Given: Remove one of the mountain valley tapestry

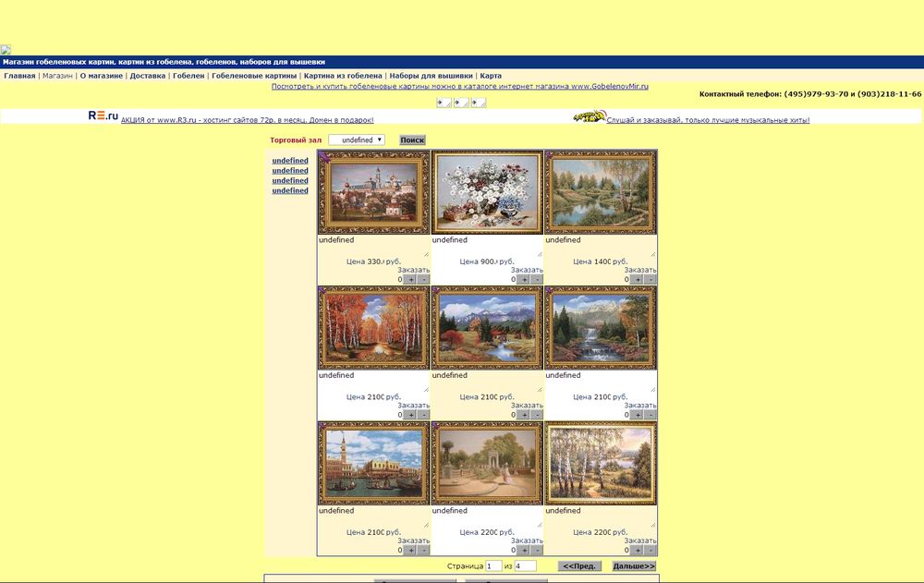Looking at the screenshot, I should pos(536,415).
